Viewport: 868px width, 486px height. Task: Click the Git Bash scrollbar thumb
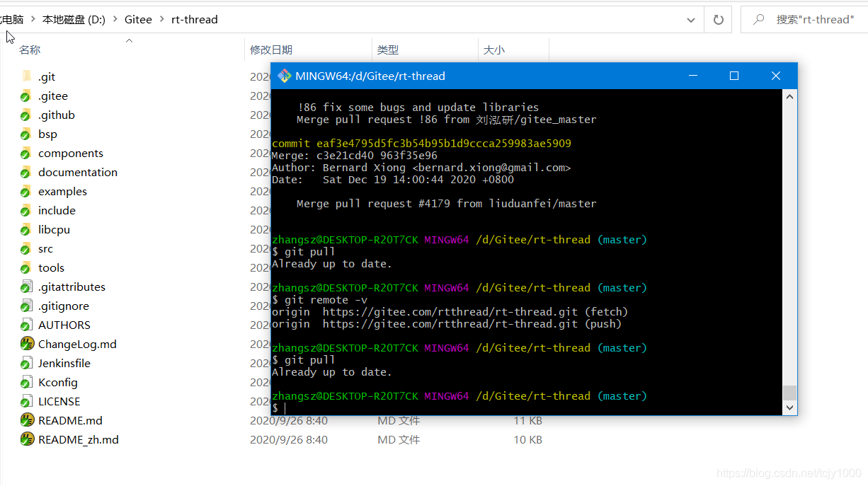790,393
